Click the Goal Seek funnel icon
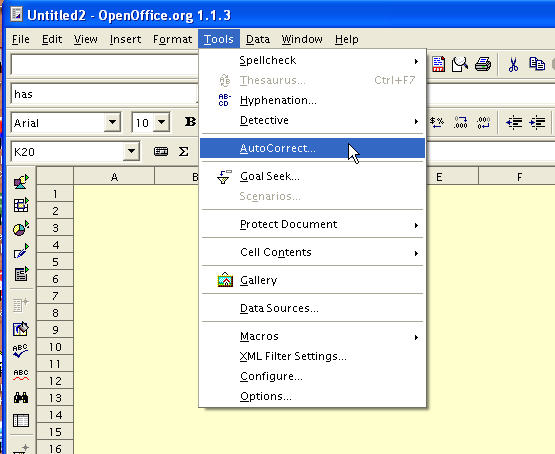Screen dimensions: 555x454 point(224,177)
